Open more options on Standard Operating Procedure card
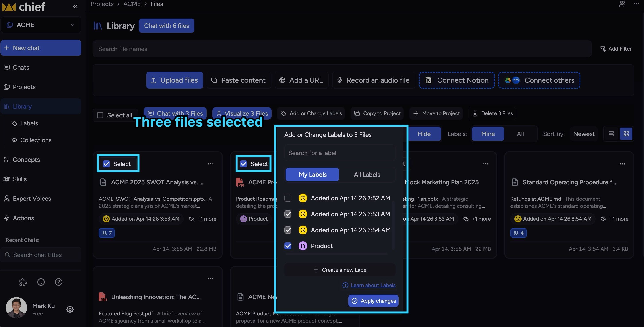 (x=622, y=164)
